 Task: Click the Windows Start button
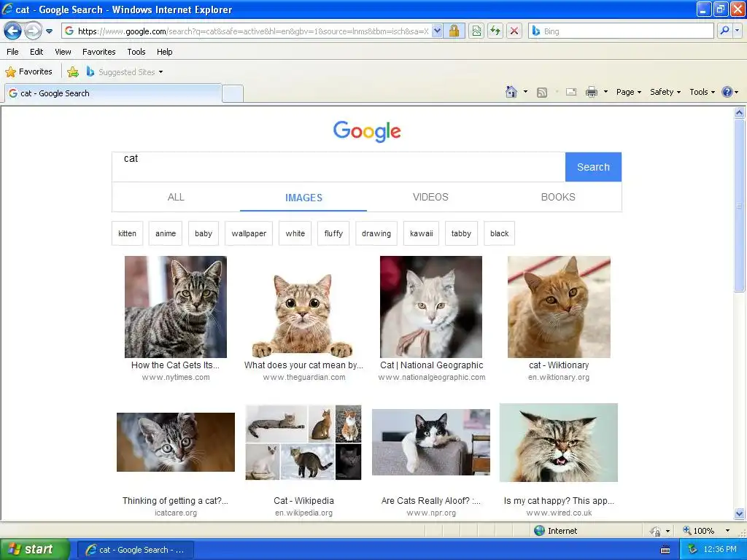coord(35,549)
